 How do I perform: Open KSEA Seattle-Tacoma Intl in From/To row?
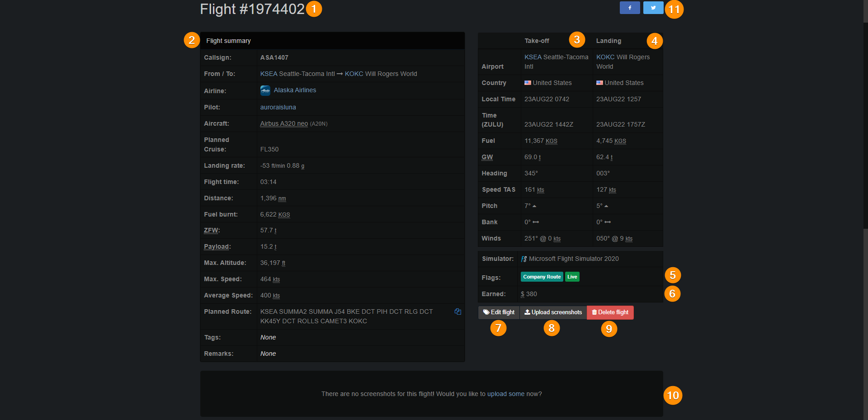tap(297, 74)
